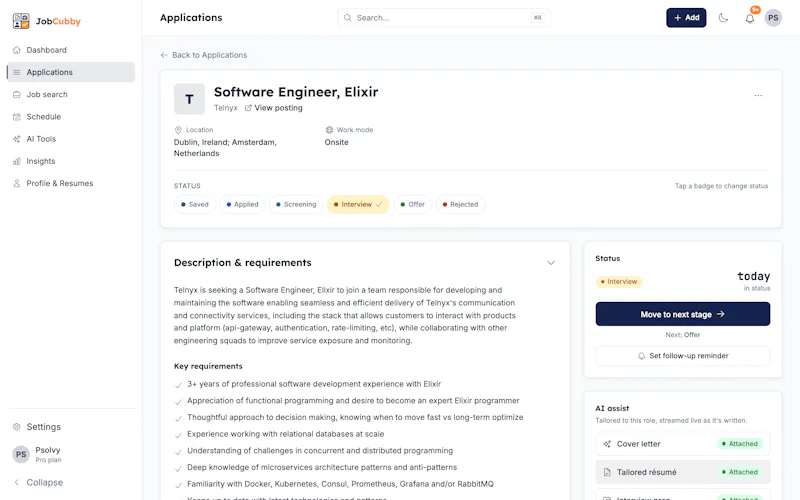800x500 pixels.
Task: Open Dashboard from the sidebar
Action: coord(71,50)
